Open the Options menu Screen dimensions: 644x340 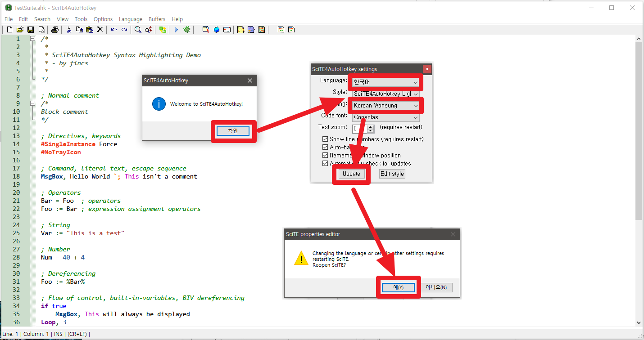(103, 19)
